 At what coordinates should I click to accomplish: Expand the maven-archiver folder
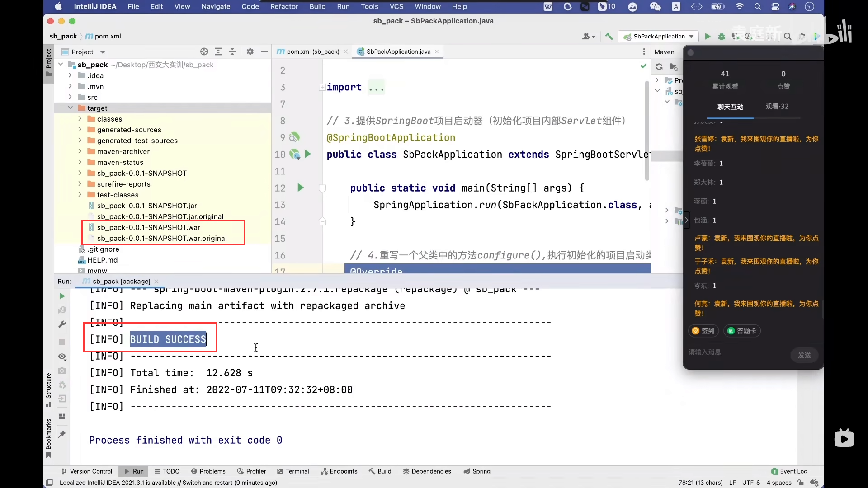(x=80, y=151)
